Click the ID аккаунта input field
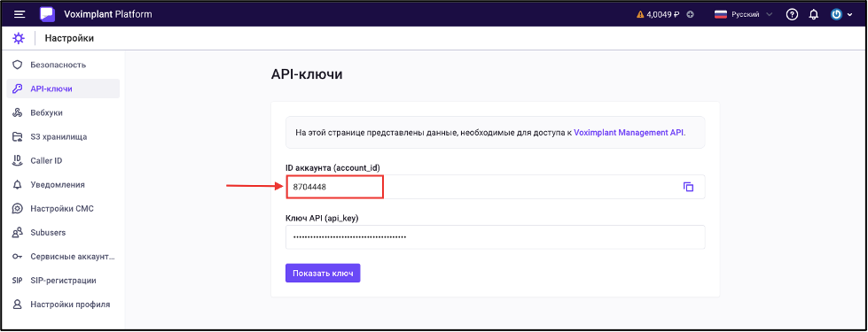Image resolution: width=868 pixels, height=332 pixels. coord(496,187)
